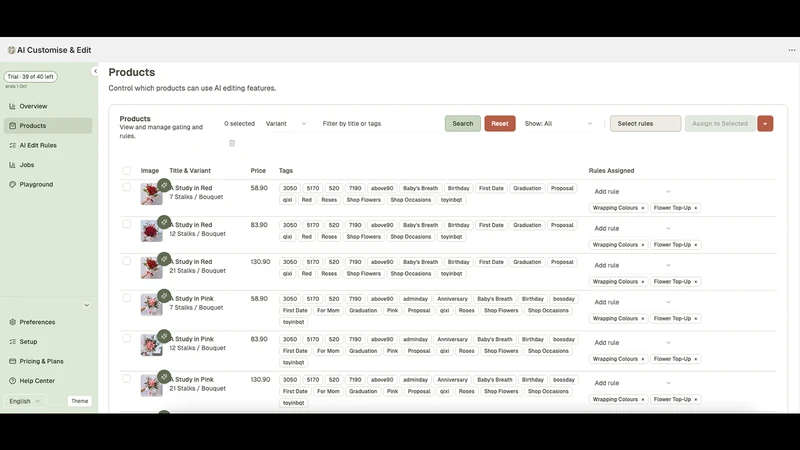Click the trash icon below the selected count
This screenshot has width=800, height=450.
pyautogui.click(x=232, y=143)
